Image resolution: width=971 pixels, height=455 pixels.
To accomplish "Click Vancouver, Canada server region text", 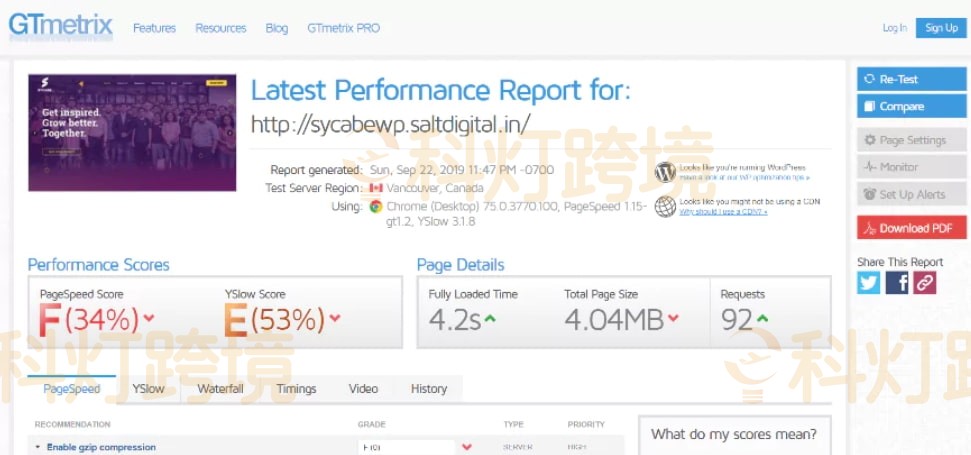I will [435, 188].
